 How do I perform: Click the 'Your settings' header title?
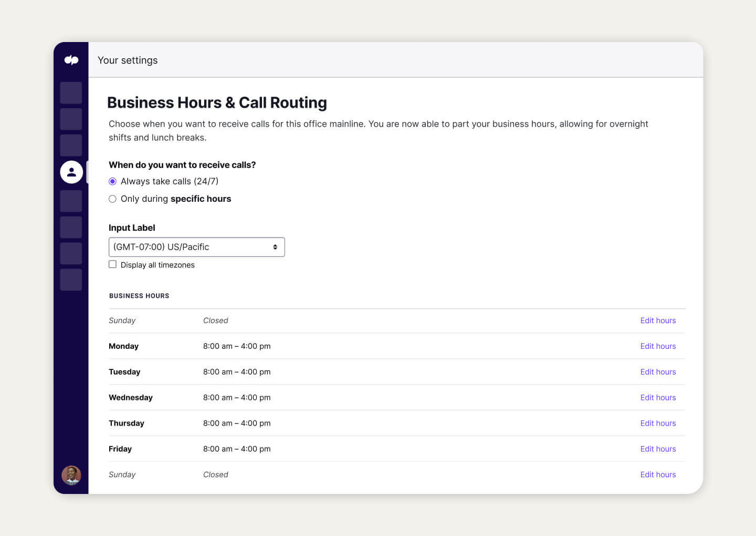coord(128,60)
